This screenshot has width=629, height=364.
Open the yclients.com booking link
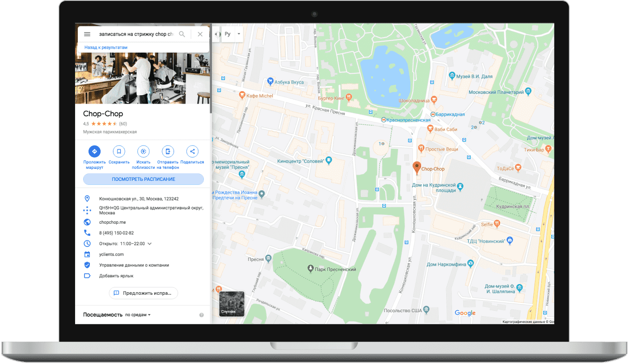tap(111, 255)
